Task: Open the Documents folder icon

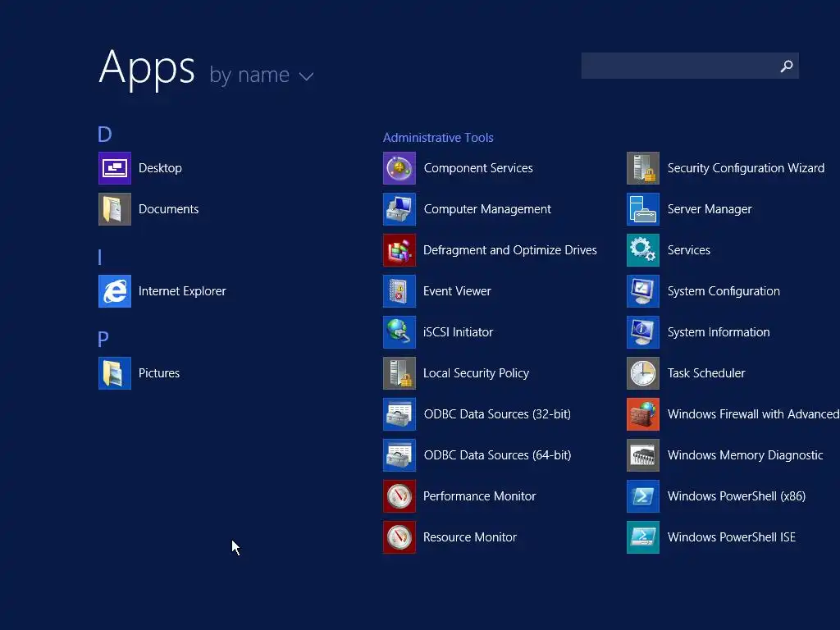Action: [x=115, y=209]
